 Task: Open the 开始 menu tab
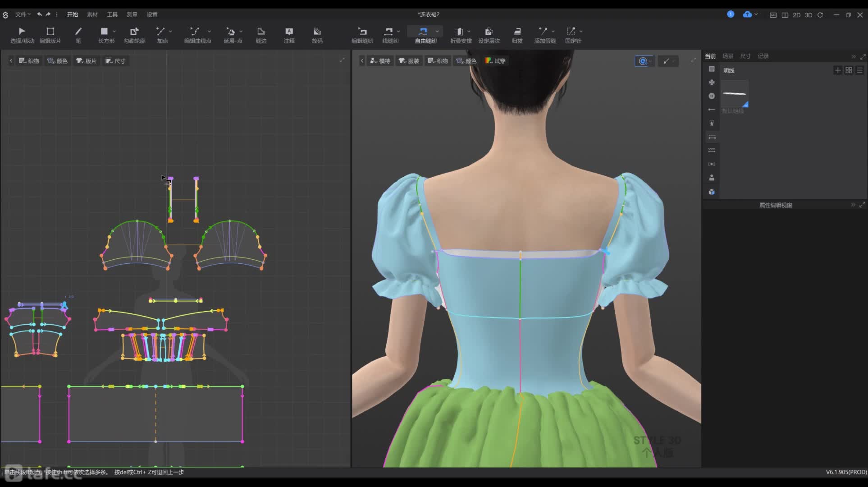click(73, 14)
